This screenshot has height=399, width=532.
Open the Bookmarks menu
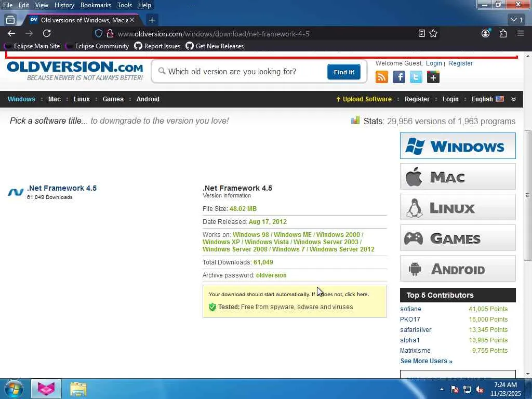96,5
